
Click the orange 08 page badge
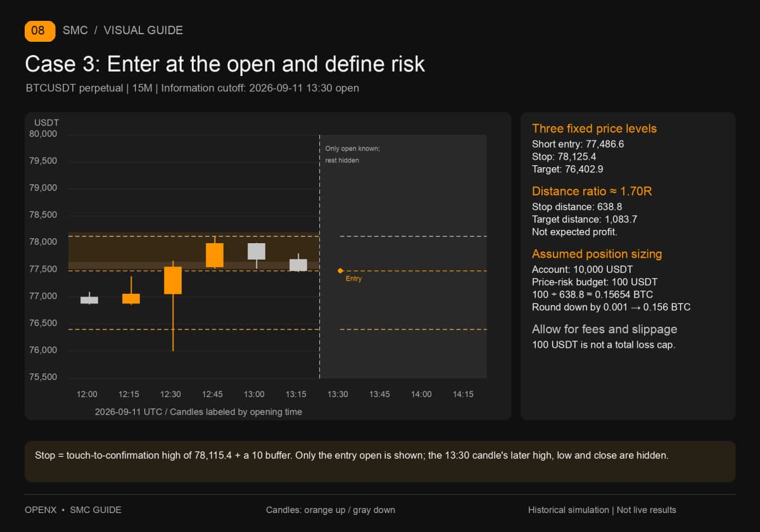coord(40,30)
